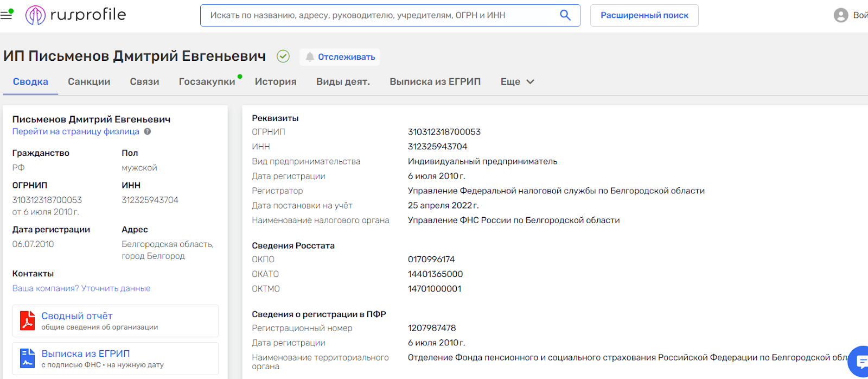Click the Выписка из ЕГРИП document icon

click(27, 358)
